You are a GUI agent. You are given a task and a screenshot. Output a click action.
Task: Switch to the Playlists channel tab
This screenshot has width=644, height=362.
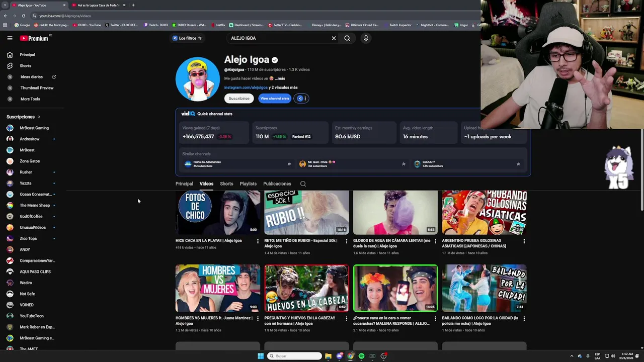click(x=248, y=184)
